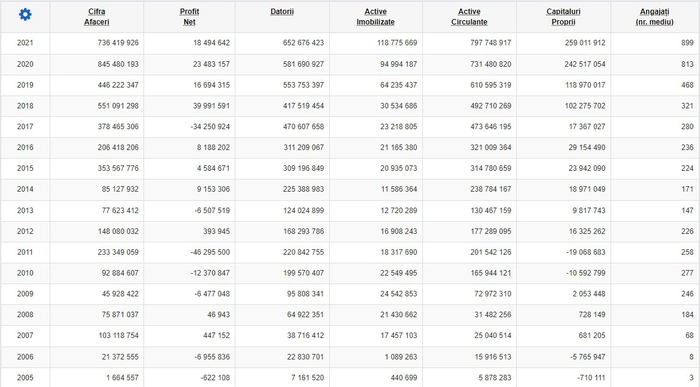Select the 2005 year row cell

coord(25,378)
